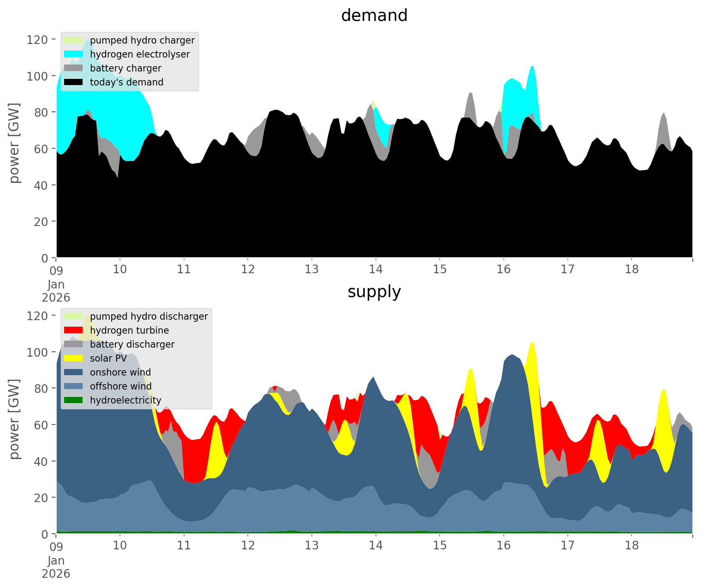The width and height of the screenshot is (701, 588).
Task: Select the offshore wind legend swatch
Action: (x=73, y=386)
